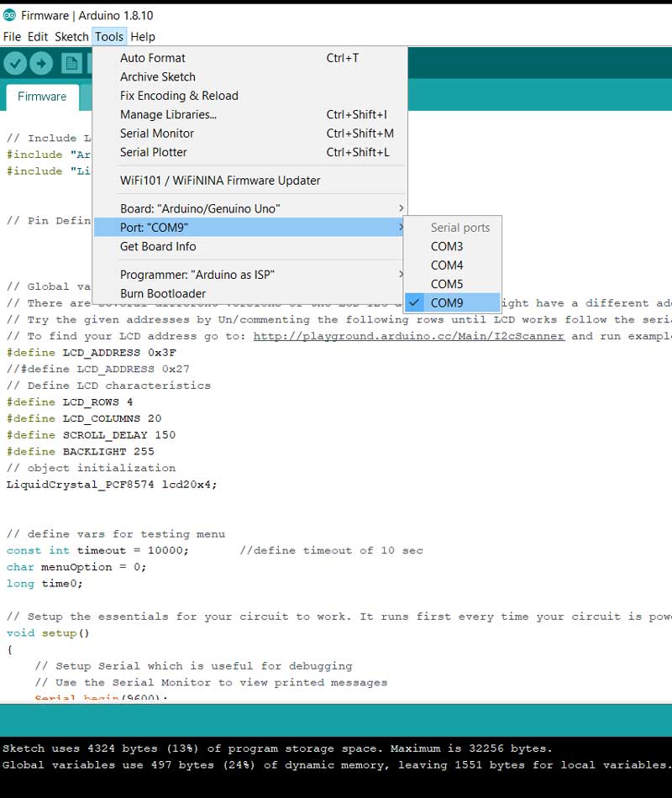The width and height of the screenshot is (672, 798).
Task: Close the Tools menu via its header
Action: [109, 37]
